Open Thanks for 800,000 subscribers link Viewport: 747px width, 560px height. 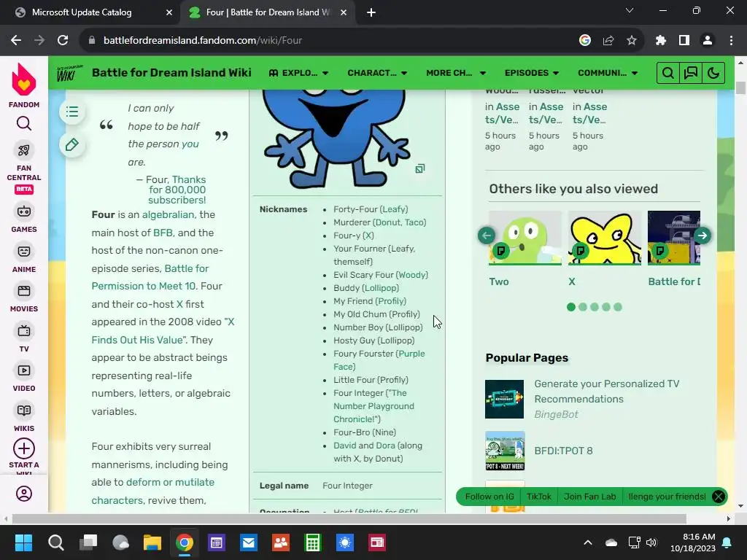pyautogui.click(x=177, y=190)
